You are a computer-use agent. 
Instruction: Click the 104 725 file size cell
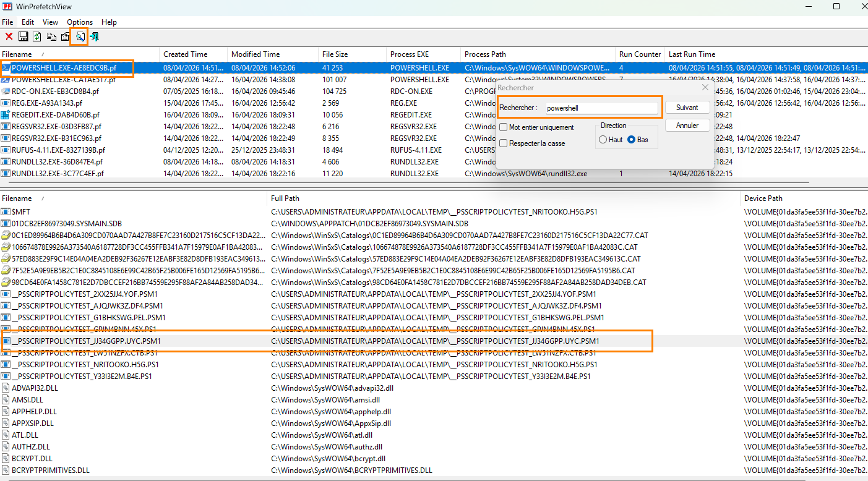(334, 92)
